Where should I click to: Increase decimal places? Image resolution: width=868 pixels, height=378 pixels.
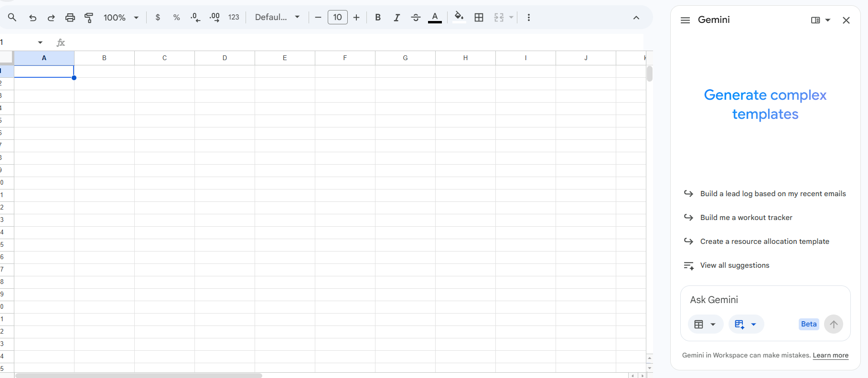pos(214,18)
